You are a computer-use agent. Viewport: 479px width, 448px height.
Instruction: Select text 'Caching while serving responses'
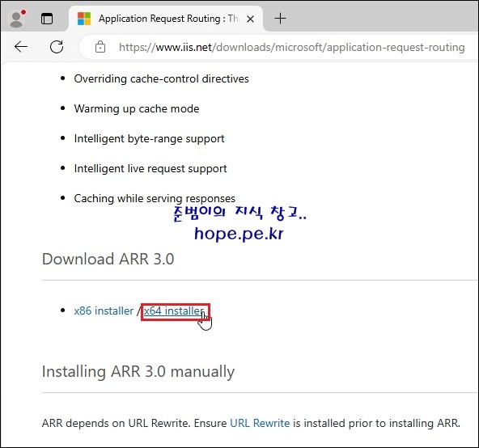pos(155,198)
